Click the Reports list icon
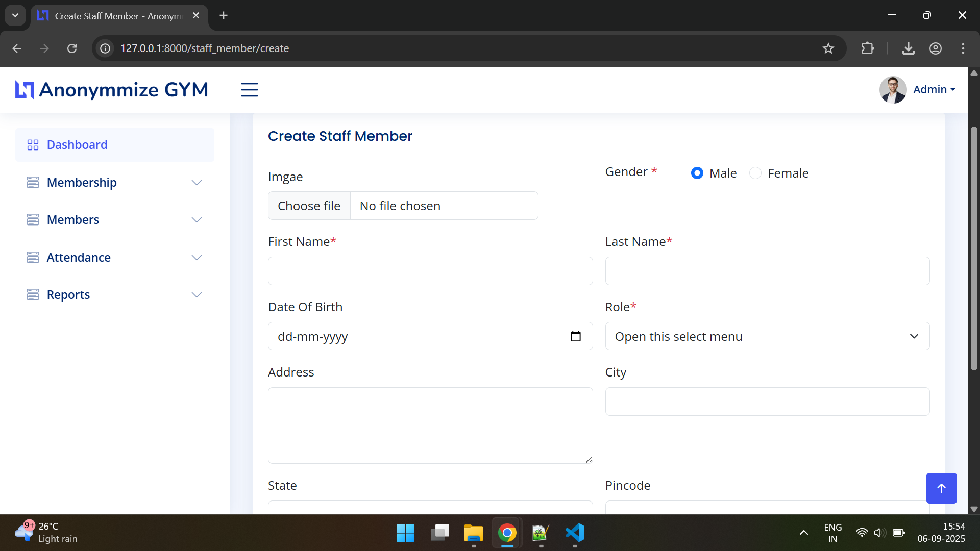This screenshot has height=551, width=980. tap(33, 295)
